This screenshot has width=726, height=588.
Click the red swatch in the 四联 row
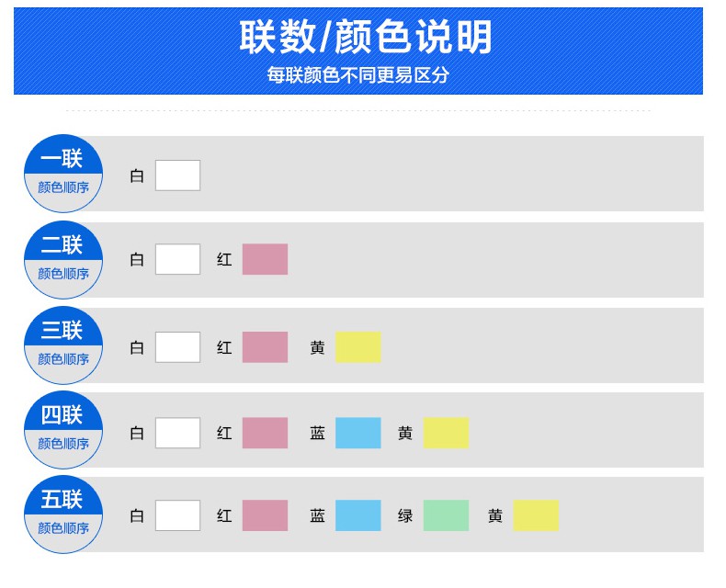[x=265, y=433]
